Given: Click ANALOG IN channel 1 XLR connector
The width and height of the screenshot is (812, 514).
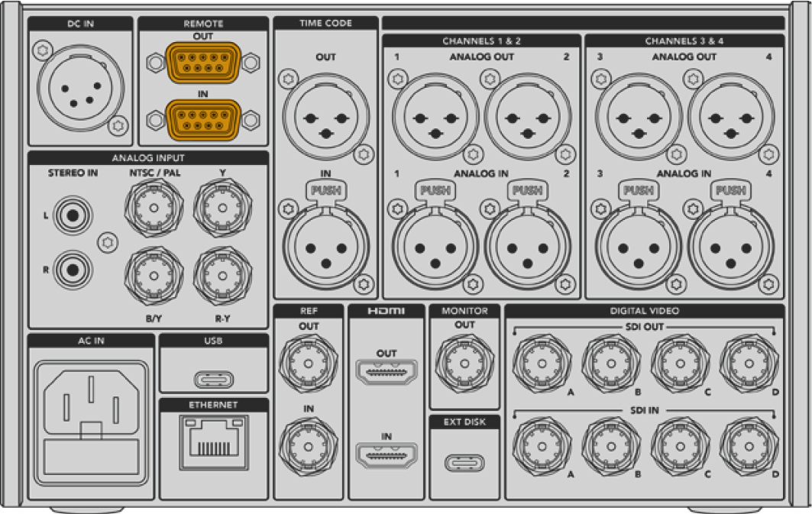Looking at the screenshot, I should tap(435, 247).
